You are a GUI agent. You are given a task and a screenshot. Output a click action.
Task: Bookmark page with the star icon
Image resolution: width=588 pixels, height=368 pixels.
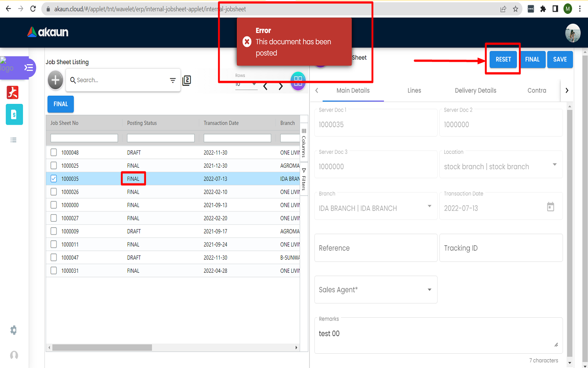(516, 9)
